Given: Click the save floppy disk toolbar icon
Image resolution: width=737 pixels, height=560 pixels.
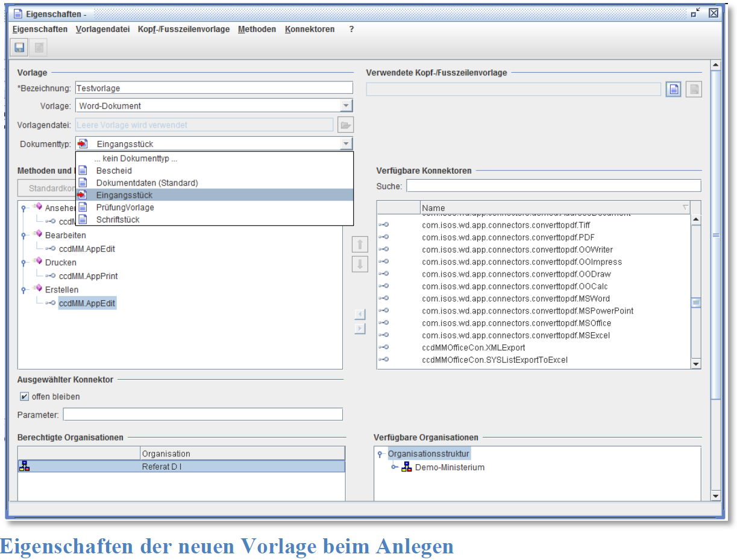Looking at the screenshot, I should coord(19,47).
